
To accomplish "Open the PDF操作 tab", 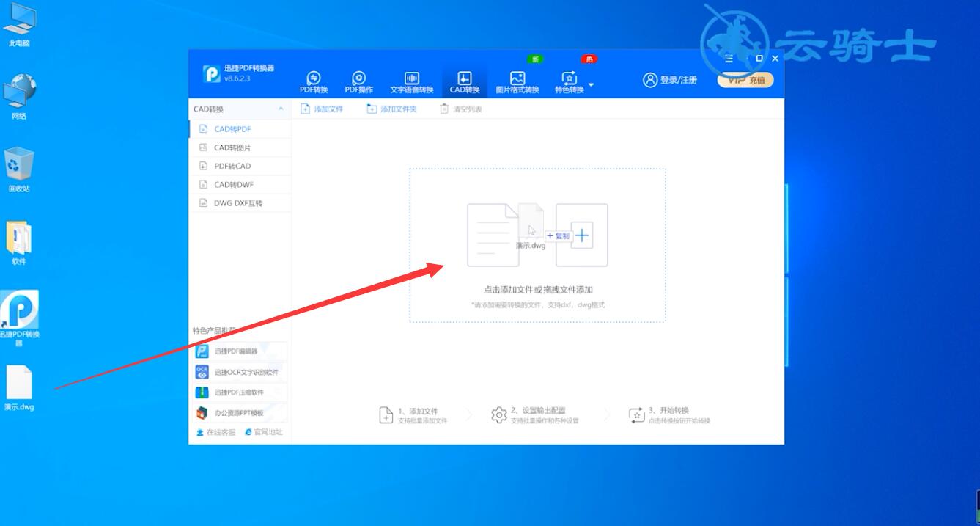I will (x=359, y=83).
